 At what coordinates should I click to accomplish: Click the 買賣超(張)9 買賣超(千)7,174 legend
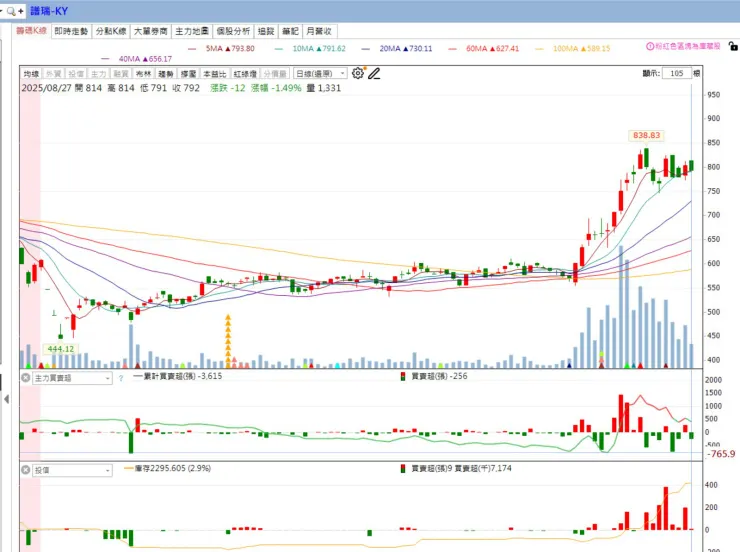456,468
